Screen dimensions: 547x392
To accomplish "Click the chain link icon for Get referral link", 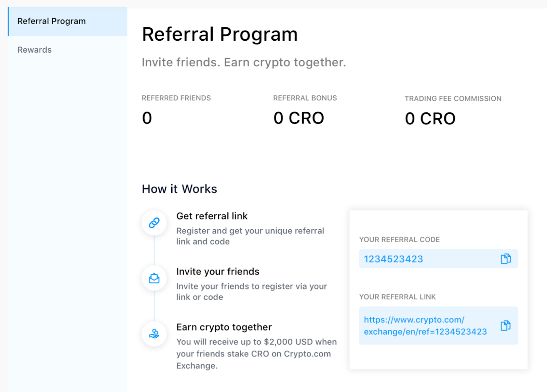I will (154, 223).
